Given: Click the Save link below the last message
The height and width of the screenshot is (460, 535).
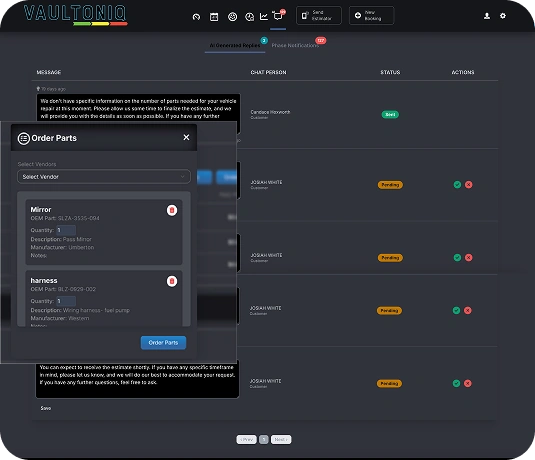Looking at the screenshot, I should point(46,408).
